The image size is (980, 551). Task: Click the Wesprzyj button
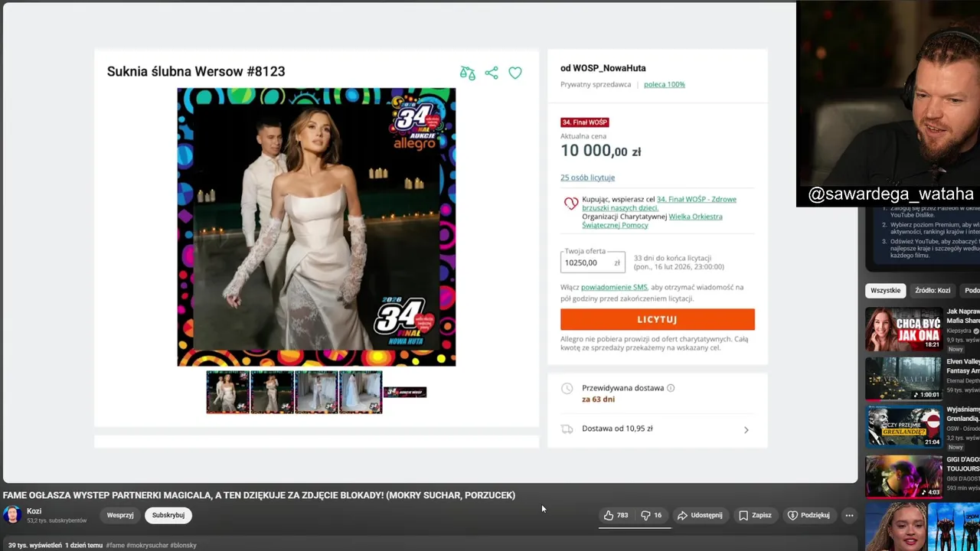tap(120, 515)
